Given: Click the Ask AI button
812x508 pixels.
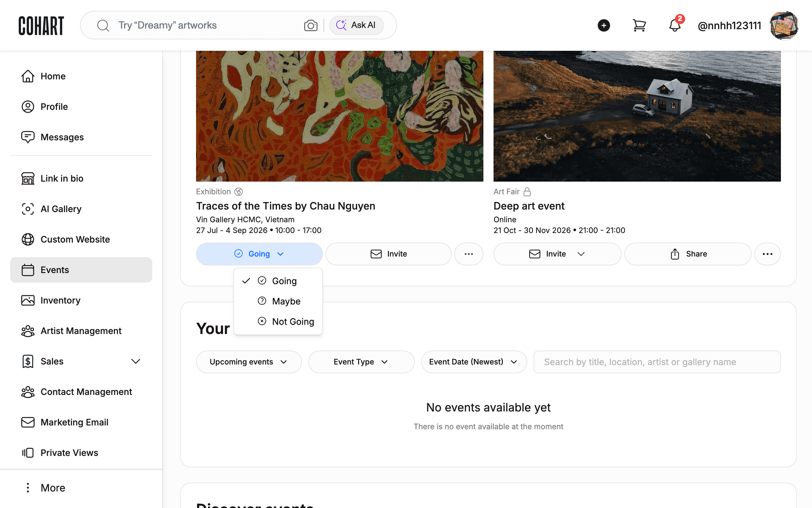Looking at the screenshot, I should click(356, 25).
